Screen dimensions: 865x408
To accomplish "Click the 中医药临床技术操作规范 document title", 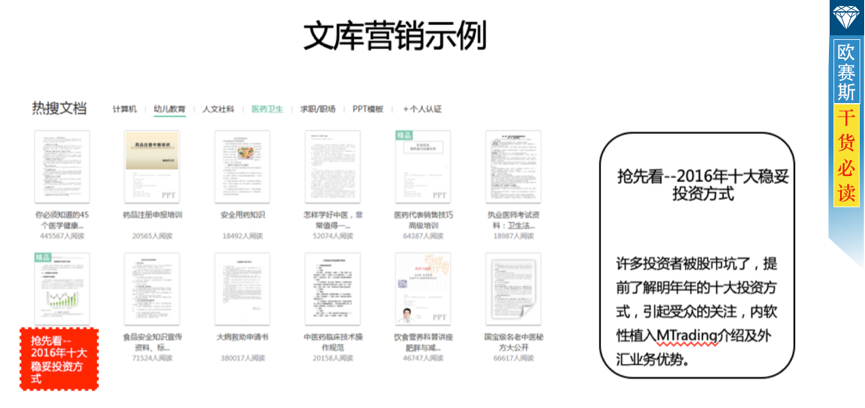I will (332, 342).
